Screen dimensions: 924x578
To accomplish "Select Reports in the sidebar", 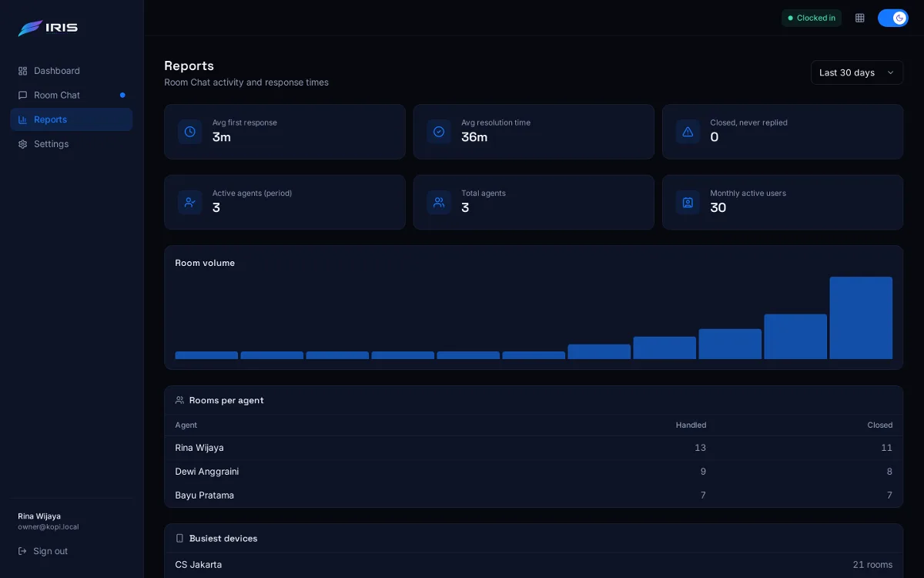I will click(72, 119).
